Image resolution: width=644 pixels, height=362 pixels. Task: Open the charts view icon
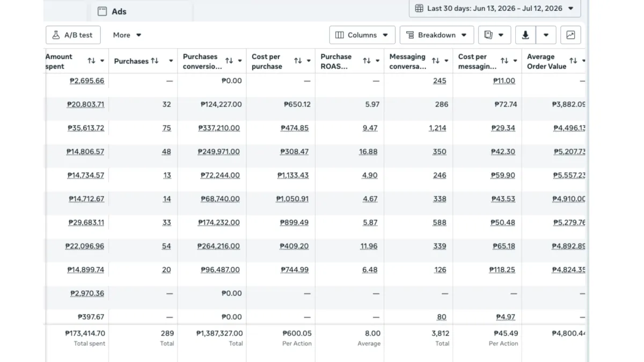570,35
